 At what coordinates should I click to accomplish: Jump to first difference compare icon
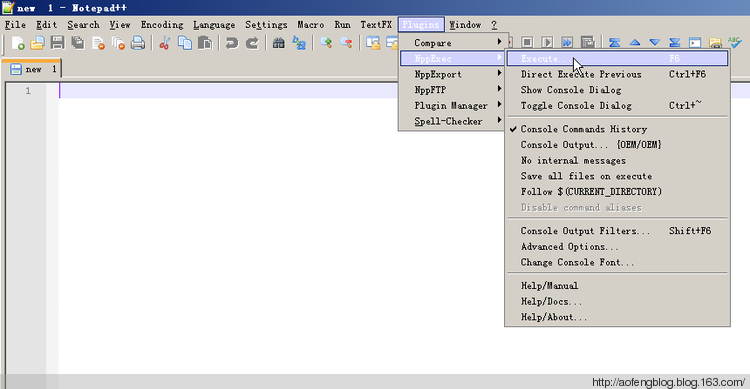(615, 43)
